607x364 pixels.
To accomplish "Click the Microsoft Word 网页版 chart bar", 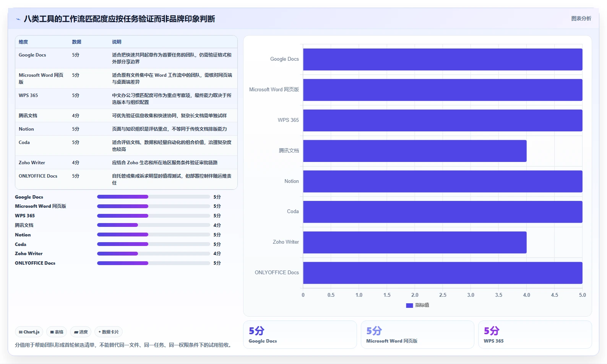I will point(443,90).
